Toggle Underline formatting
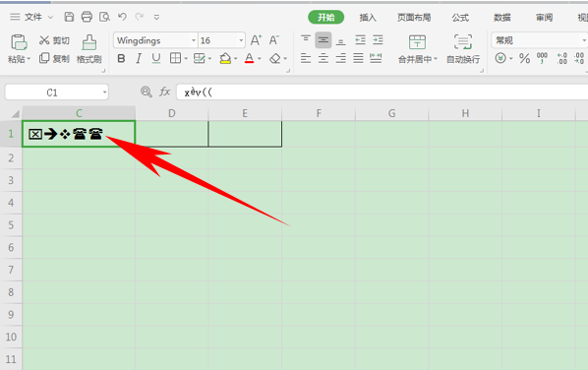The image size is (588, 370). 156,58
